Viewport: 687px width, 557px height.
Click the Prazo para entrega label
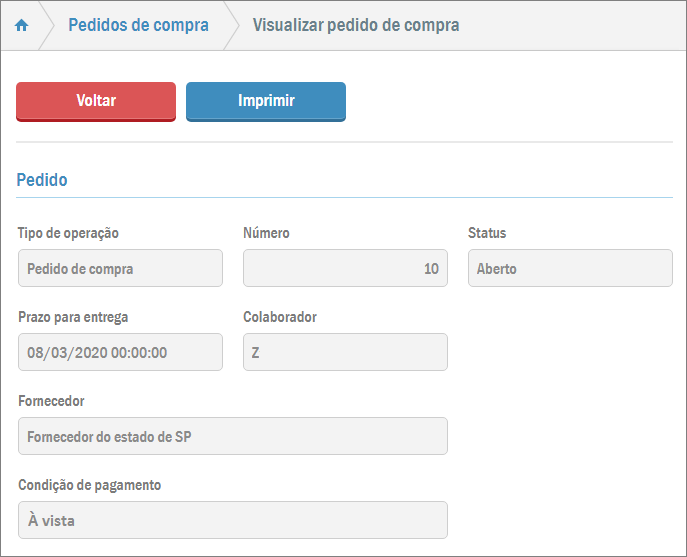pyautogui.click(x=73, y=317)
